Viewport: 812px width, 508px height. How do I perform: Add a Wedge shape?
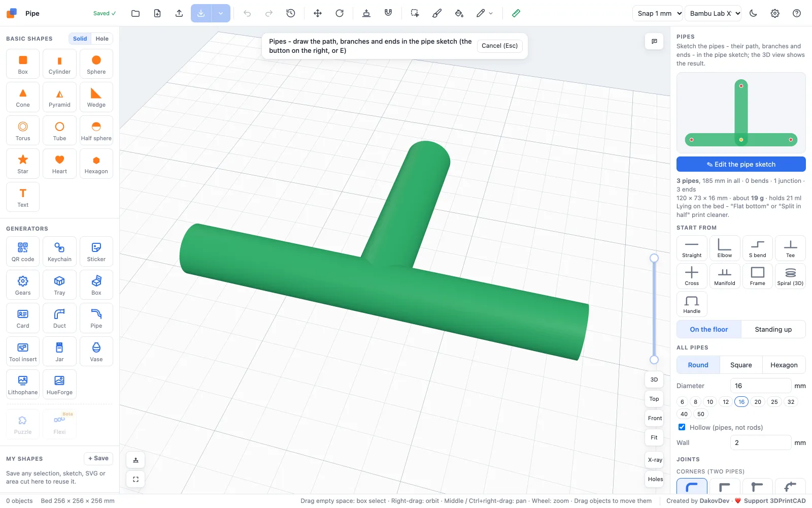point(96,97)
